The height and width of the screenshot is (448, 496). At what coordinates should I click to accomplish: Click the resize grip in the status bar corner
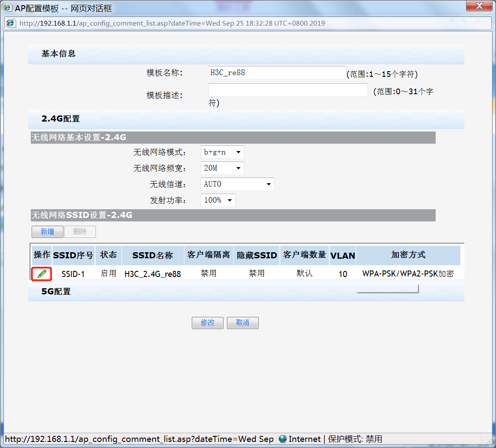tap(489, 440)
